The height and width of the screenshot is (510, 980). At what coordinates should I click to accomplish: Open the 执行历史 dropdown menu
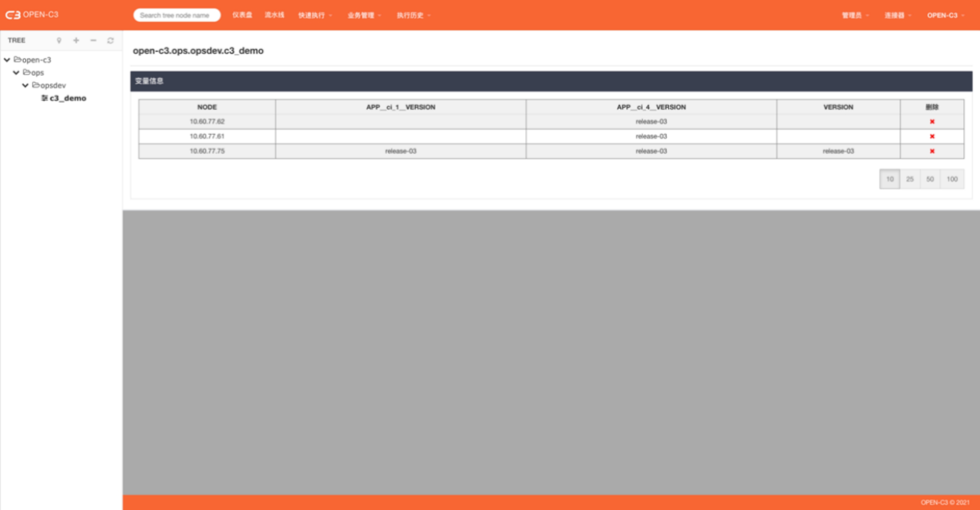[x=413, y=15]
